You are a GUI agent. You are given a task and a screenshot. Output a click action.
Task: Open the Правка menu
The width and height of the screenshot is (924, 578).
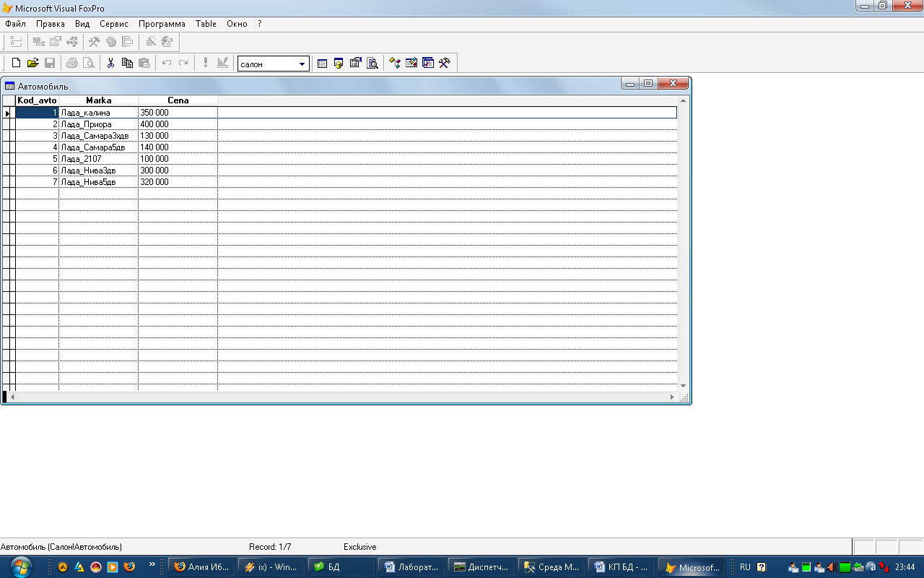(51, 24)
